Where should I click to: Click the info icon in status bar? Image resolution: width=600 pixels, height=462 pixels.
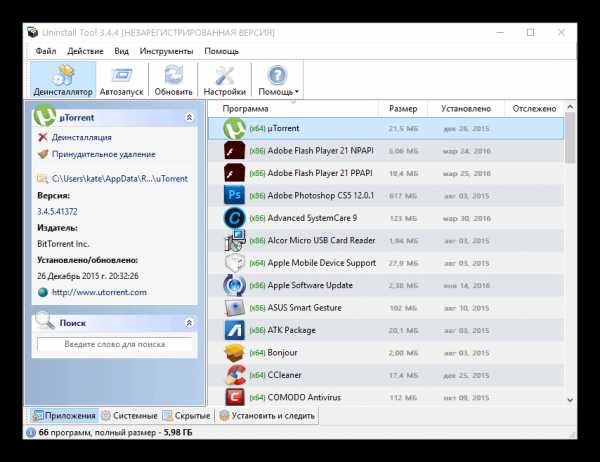click(31, 433)
